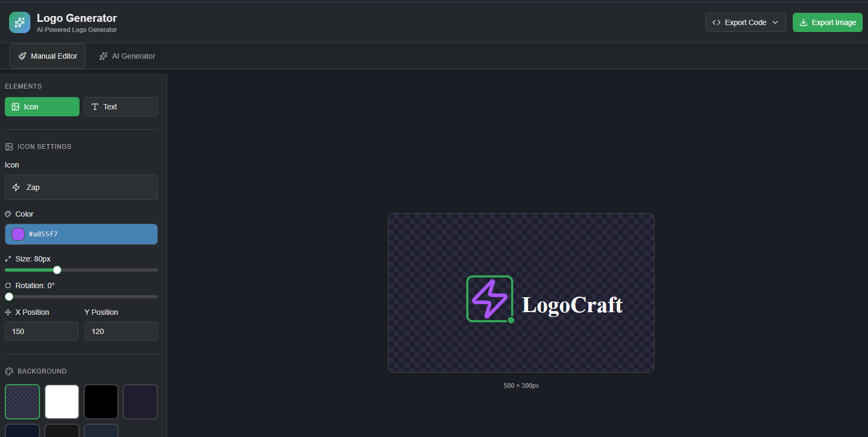Select the white background swatch
This screenshot has width=868, height=437.
click(62, 402)
